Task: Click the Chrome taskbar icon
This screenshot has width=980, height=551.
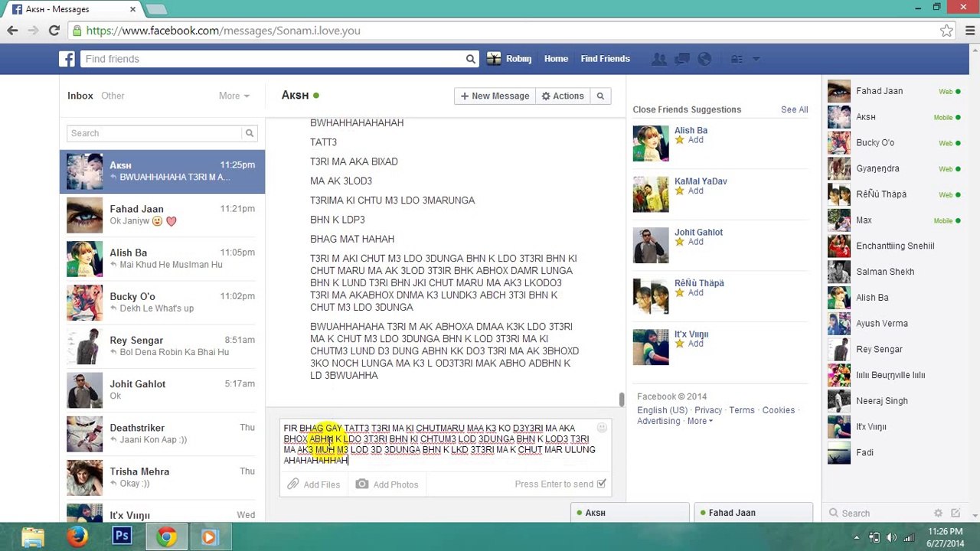Action: [x=166, y=537]
